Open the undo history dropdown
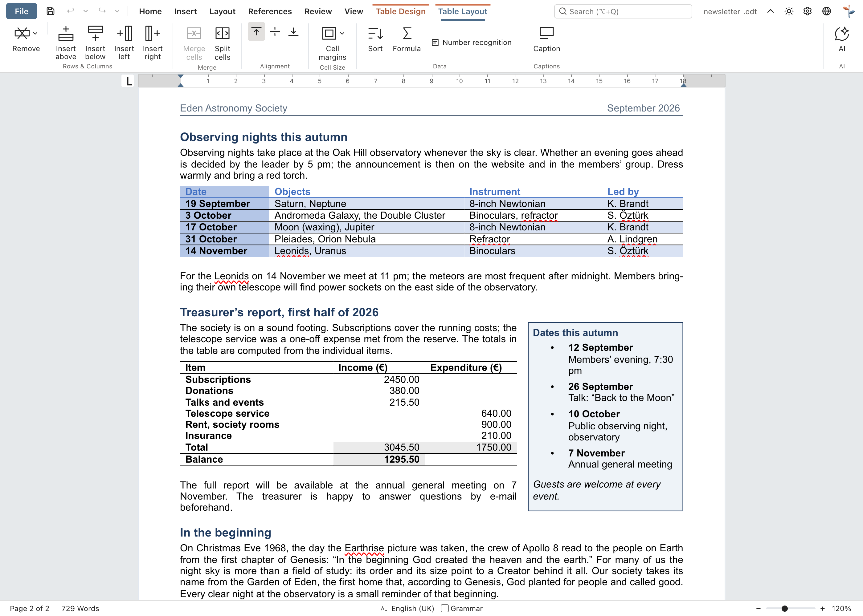 pos(86,11)
